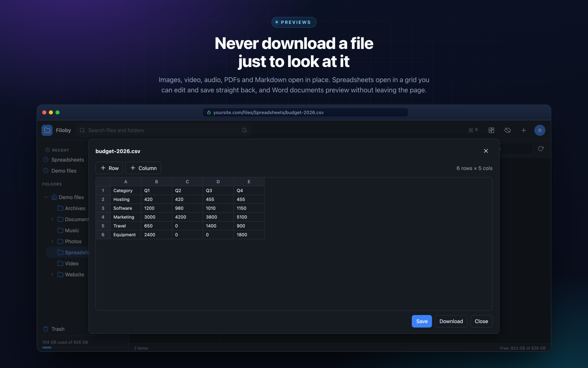The width and height of the screenshot is (588, 368).
Task: Click the Music folder icon
Action: click(61, 230)
